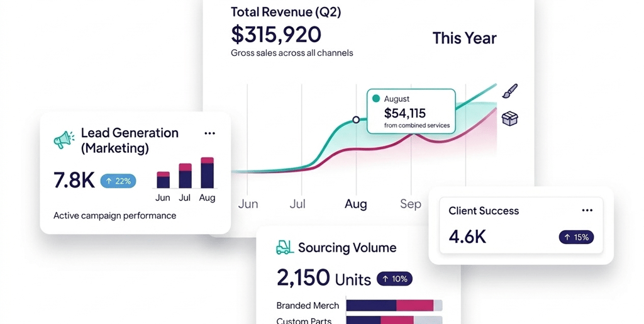644x324 pixels.
Task: Click the Sourcing Volume title
Action: [347, 248]
